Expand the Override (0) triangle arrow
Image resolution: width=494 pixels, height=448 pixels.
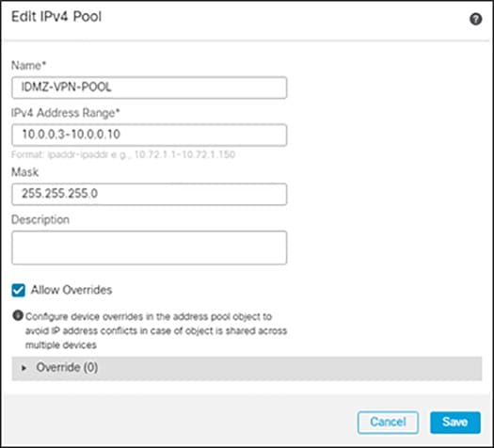coord(24,368)
